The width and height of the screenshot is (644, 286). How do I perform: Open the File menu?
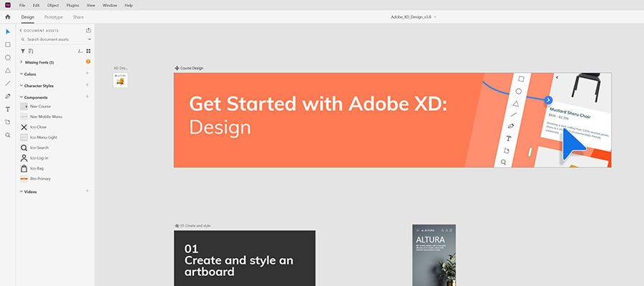tap(22, 5)
